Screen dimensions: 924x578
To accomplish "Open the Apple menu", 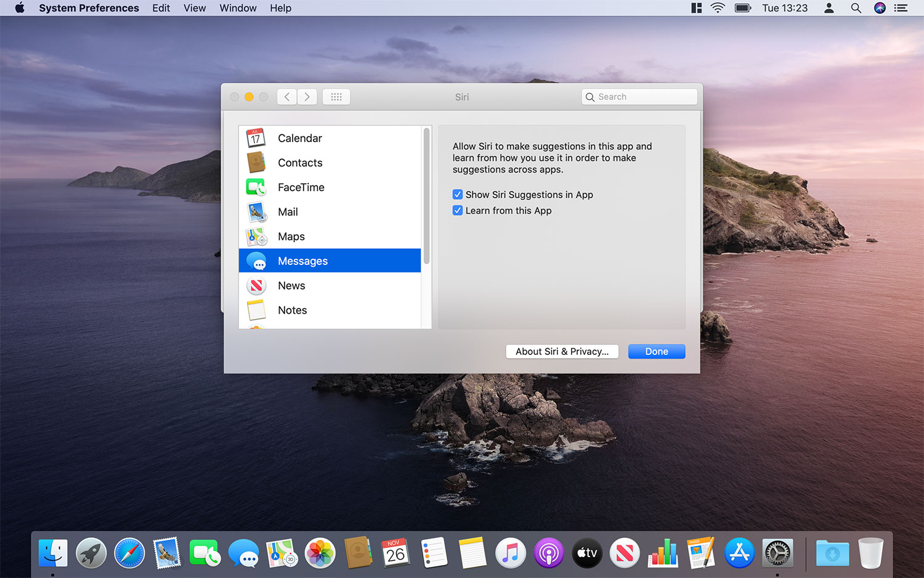I will point(19,8).
